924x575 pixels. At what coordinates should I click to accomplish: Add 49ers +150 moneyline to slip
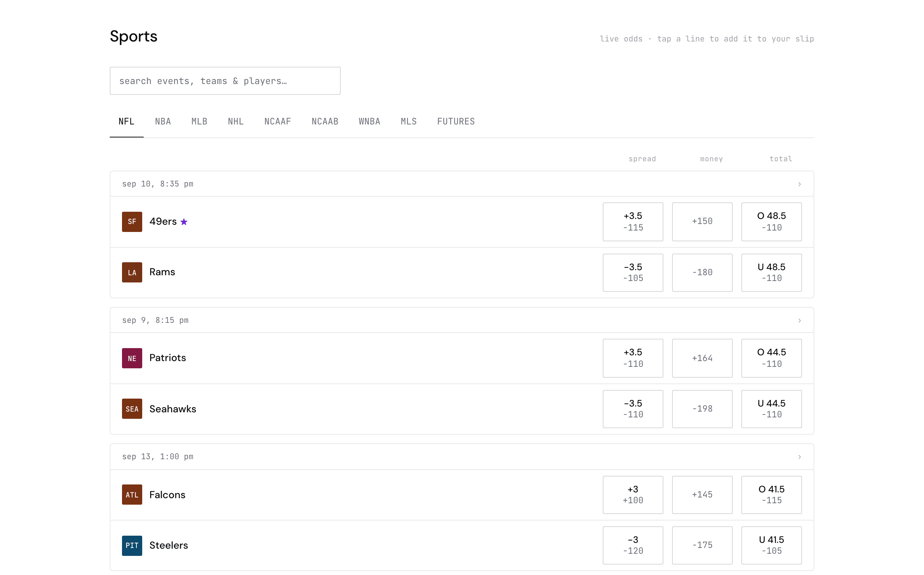702,222
